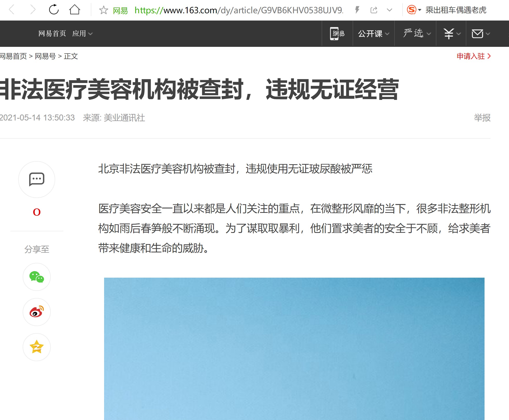
Task: Open comments via speech bubble icon
Action: point(37,179)
